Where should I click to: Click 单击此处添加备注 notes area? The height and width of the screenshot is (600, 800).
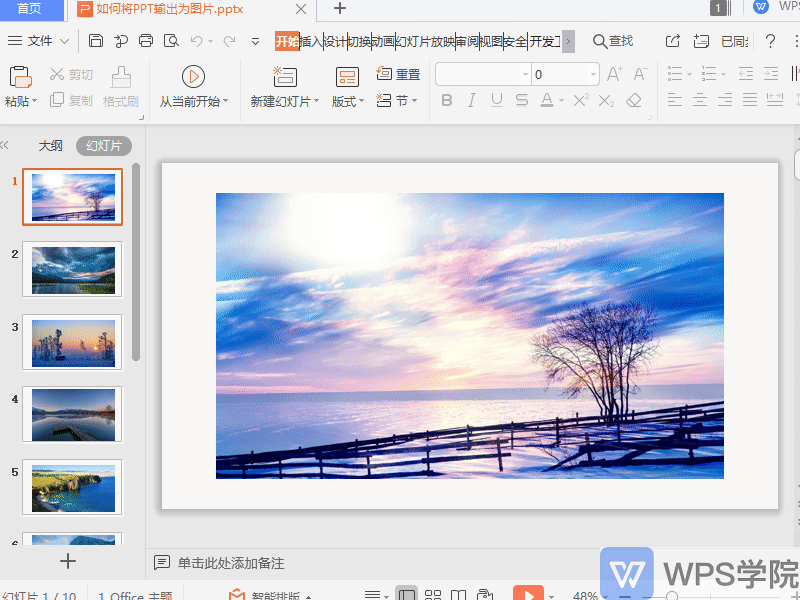tap(231, 563)
